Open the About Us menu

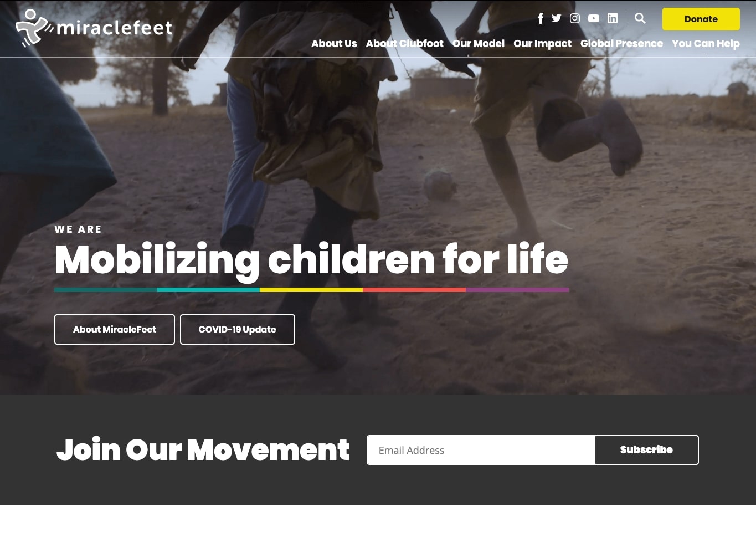click(334, 44)
